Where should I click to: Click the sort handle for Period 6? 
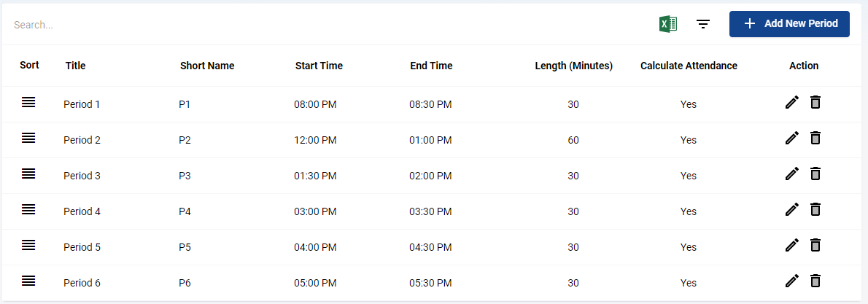coord(28,281)
